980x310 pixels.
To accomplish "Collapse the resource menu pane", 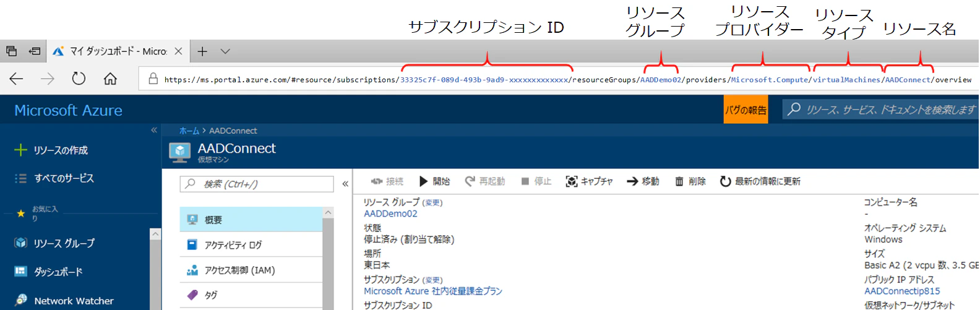I will click(x=345, y=184).
